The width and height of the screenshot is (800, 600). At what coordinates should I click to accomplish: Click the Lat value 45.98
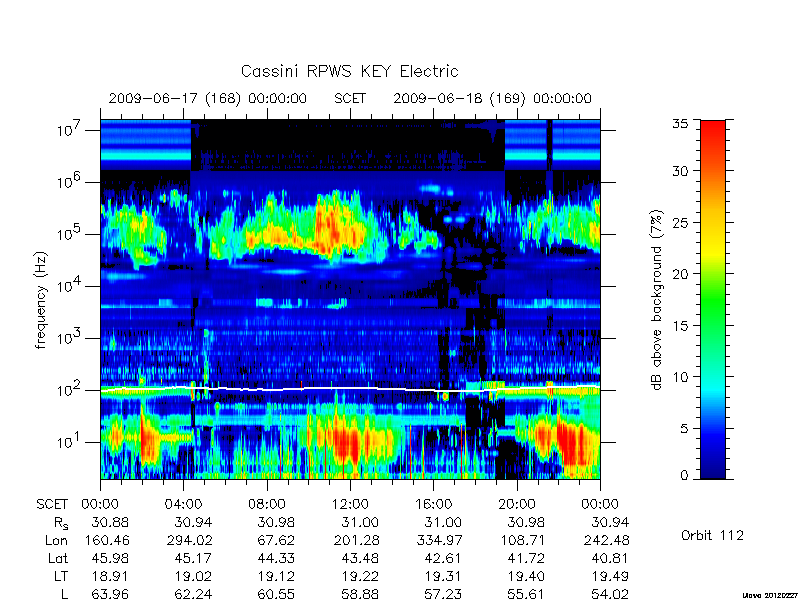pyautogui.click(x=110, y=558)
